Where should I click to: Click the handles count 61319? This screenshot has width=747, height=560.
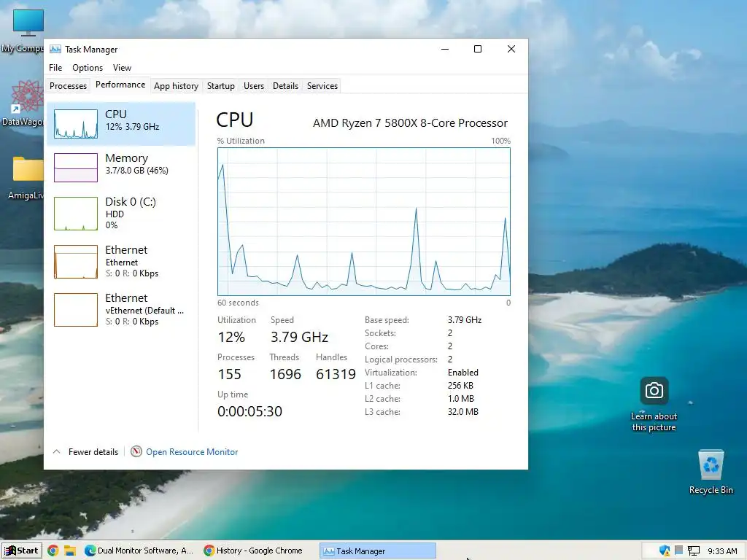click(x=336, y=374)
